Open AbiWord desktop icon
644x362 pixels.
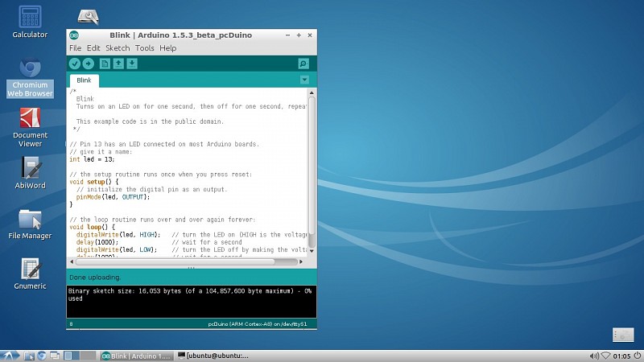(30, 173)
